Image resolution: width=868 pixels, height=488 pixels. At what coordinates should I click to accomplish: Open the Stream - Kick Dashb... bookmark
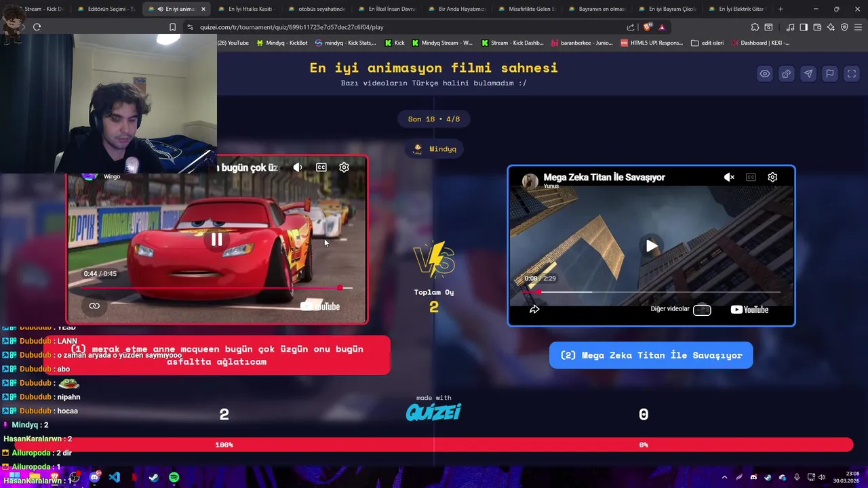[x=512, y=43]
